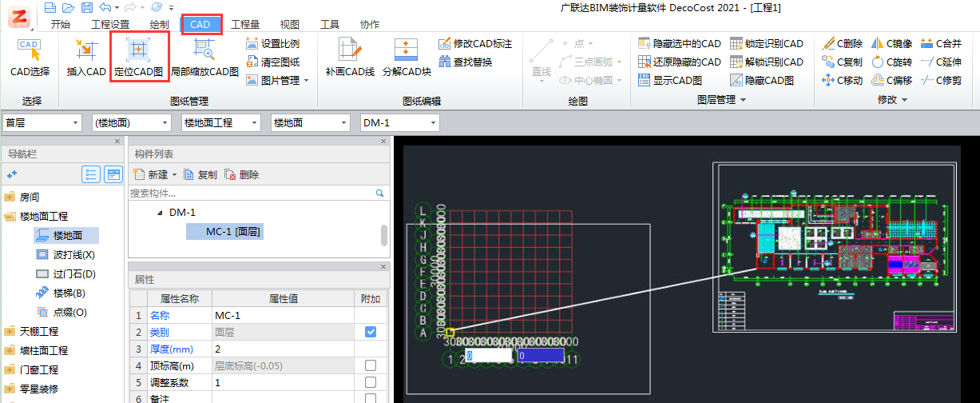
Task: Select 波打线(X) in navigation tree
Action: click(65, 254)
